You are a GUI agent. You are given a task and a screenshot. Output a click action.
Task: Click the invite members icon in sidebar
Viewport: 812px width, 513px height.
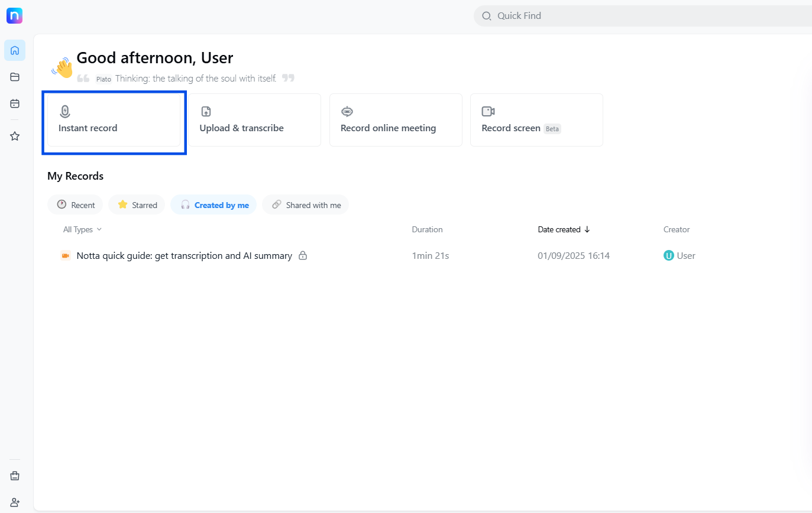(x=15, y=502)
